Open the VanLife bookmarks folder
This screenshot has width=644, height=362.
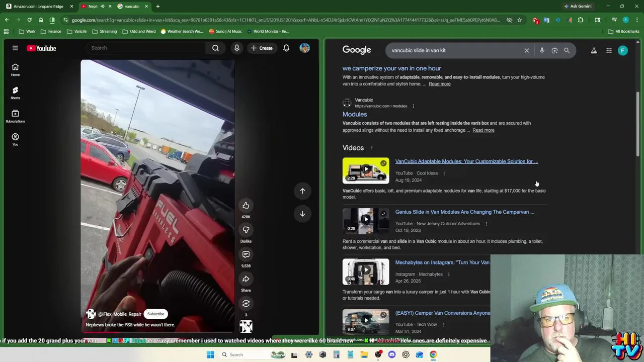76,31
